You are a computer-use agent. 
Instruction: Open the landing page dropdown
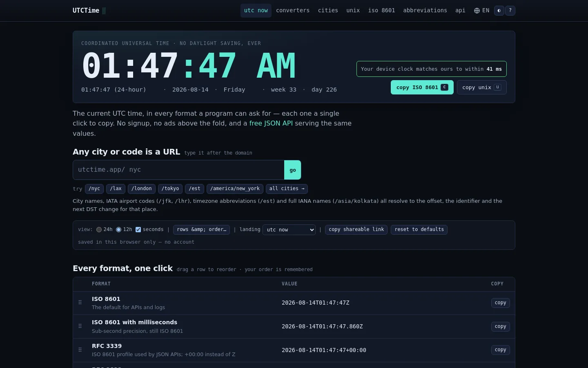coord(289,230)
